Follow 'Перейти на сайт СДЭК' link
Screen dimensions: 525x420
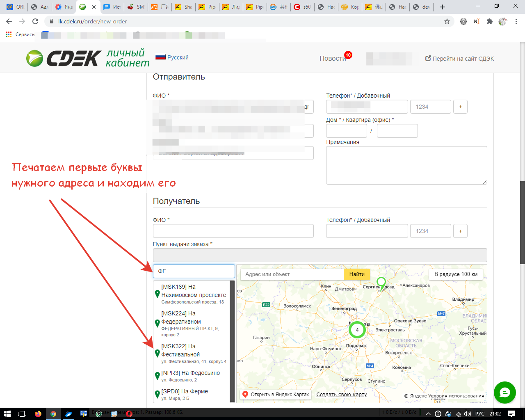[459, 59]
